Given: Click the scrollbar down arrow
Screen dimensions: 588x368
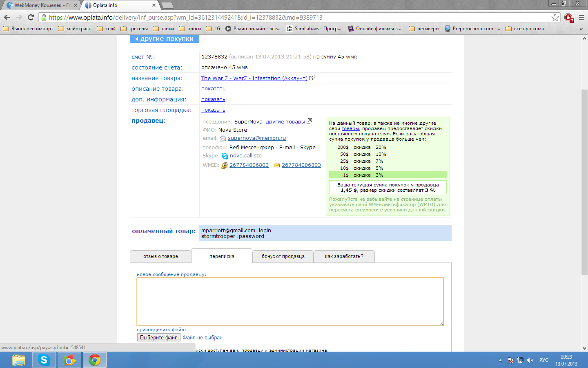Looking at the screenshot, I should (x=584, y=348).
